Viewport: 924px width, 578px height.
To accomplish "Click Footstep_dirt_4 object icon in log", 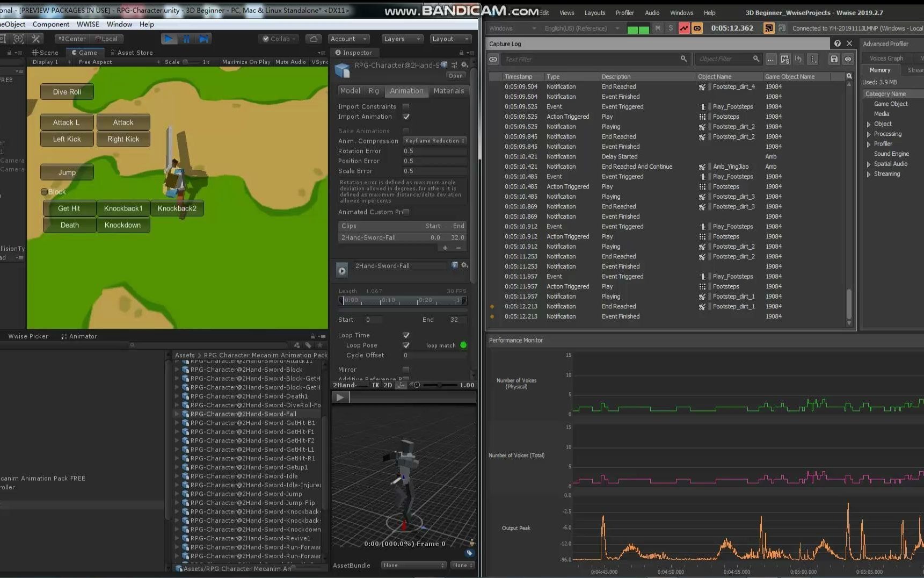I will pos(702,86).
